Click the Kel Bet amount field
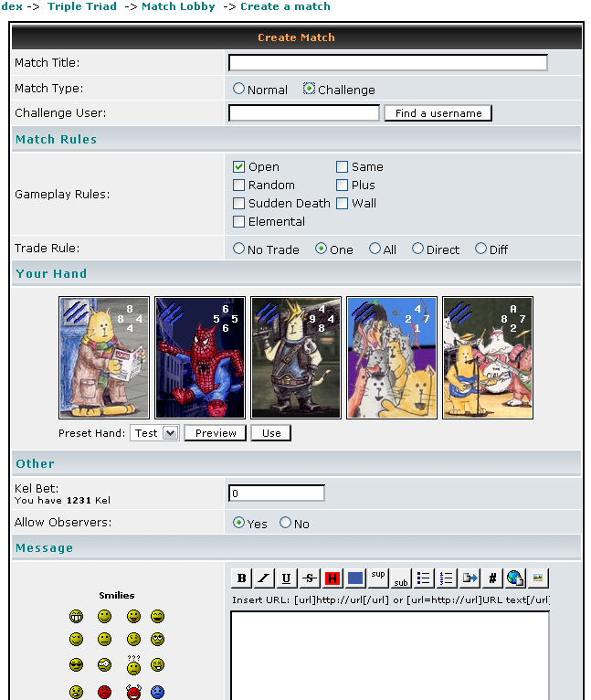 [276, 493]
